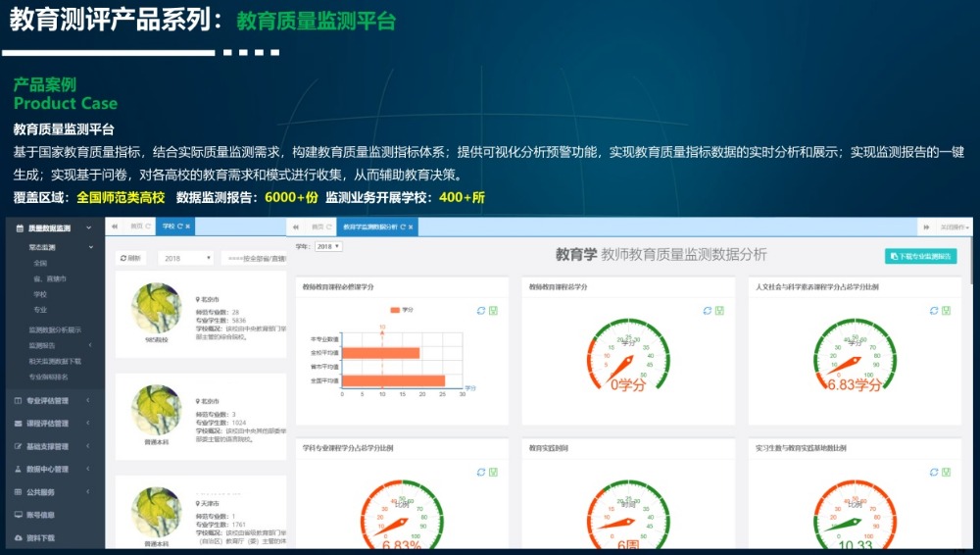Click the 刷新 button above school list

pos(130,258)
